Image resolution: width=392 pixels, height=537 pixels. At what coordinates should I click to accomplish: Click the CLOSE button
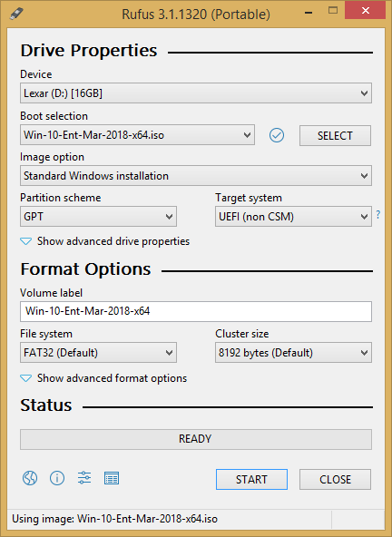(335, 479)
